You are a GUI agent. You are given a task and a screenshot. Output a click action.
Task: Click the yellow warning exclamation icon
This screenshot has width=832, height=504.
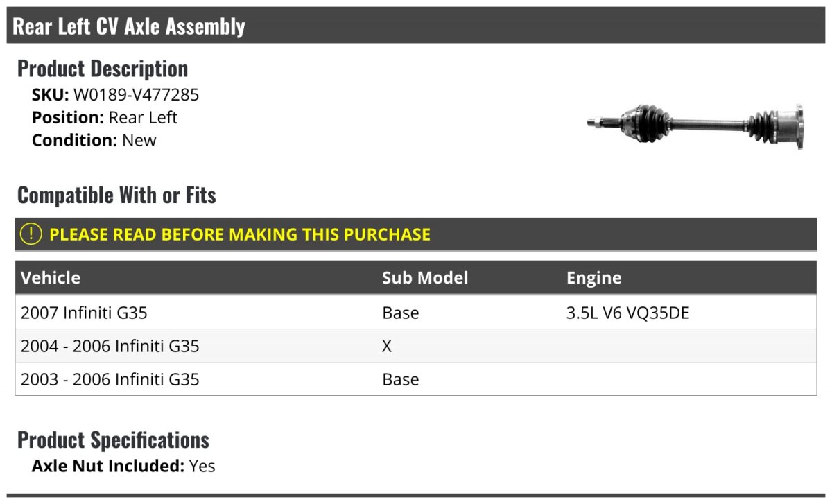[31, 234]
